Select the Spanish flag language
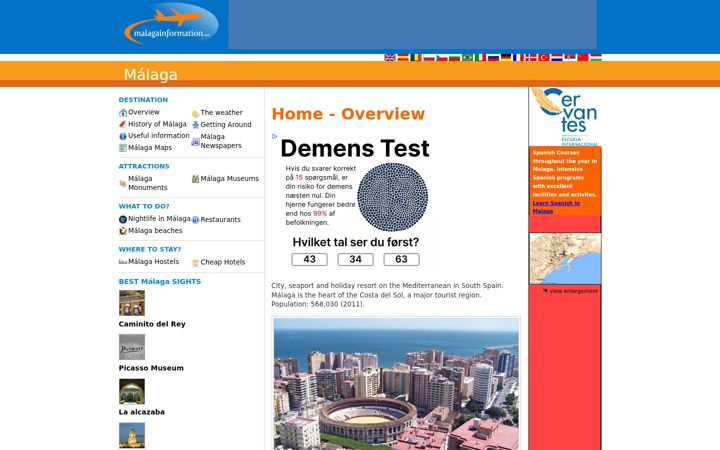 coord(403,57)
